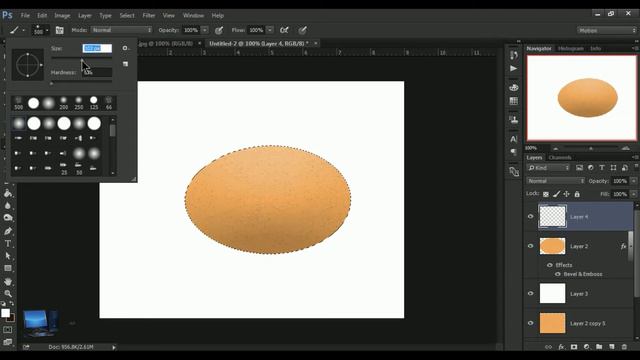Open the layer blend mode Normal dropdown
Viewport: 640px width, 360px height.
point(556,181)
